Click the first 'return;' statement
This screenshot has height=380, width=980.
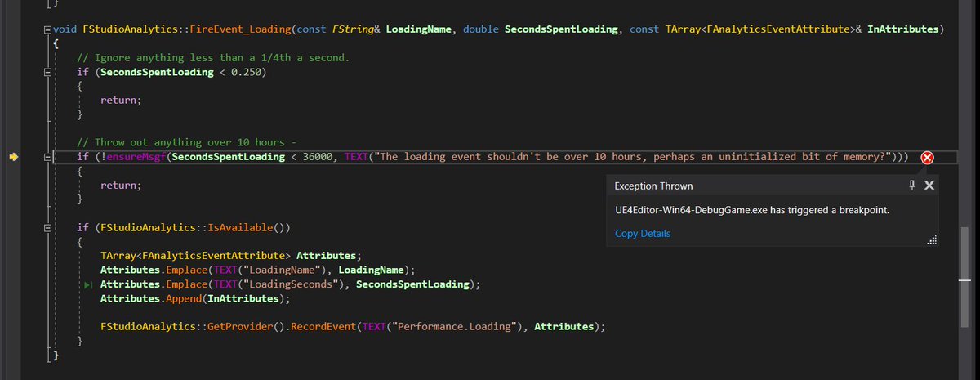click(121, 101)
